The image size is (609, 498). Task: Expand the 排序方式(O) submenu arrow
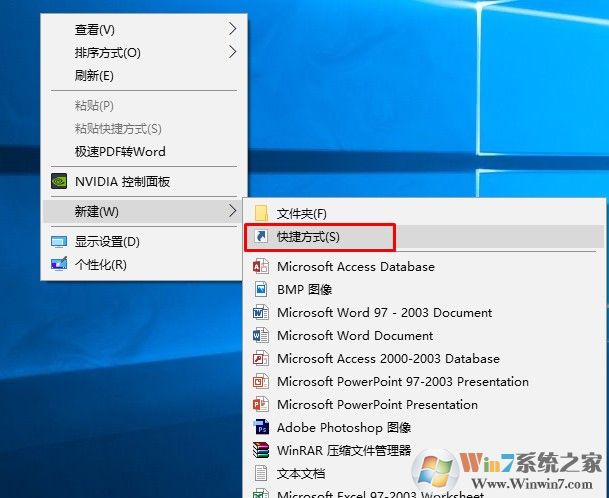coord(232,51)
